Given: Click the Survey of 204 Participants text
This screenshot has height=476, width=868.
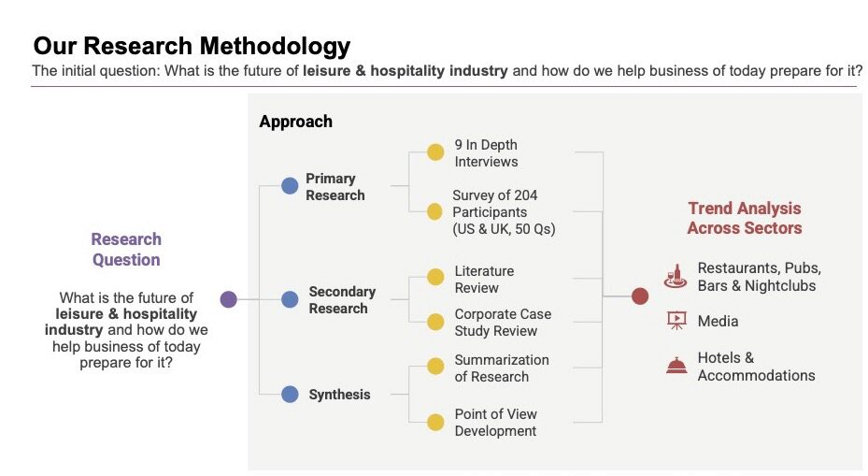Looking at the screenshot, I should [503, 212].
